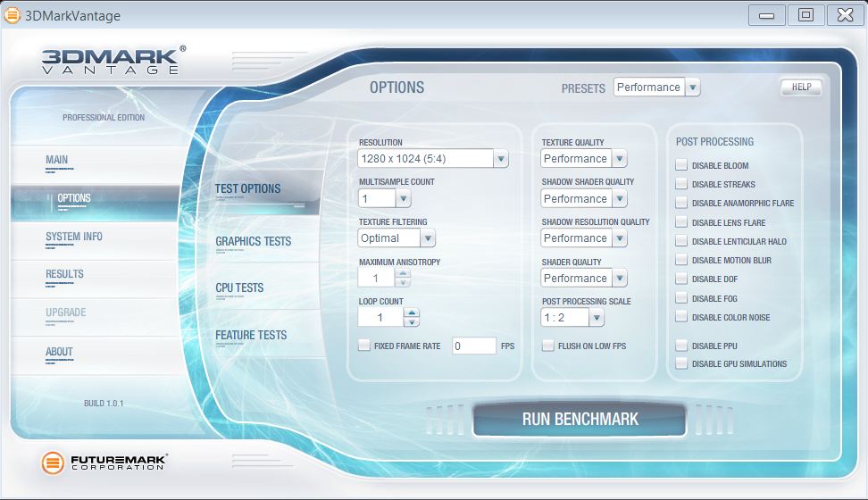
Task: Open the Post Processing Scale dropdown
Action: tap(572, 317)
